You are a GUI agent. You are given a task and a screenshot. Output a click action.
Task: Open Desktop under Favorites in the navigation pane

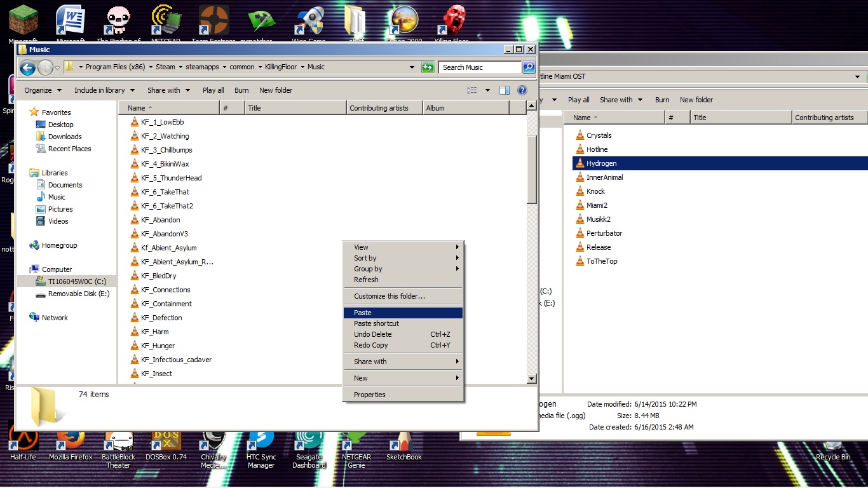click(x=61, y=125)
